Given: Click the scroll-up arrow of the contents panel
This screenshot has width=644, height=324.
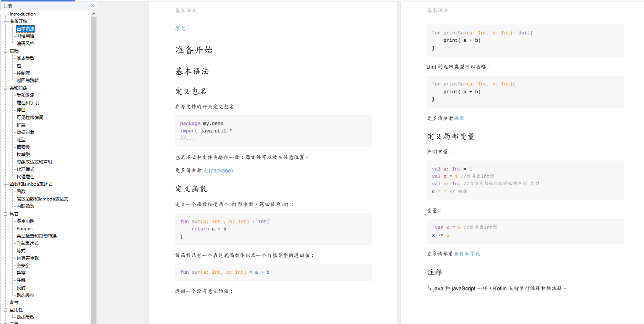Looking at the screenshot, I should (94, 14).
